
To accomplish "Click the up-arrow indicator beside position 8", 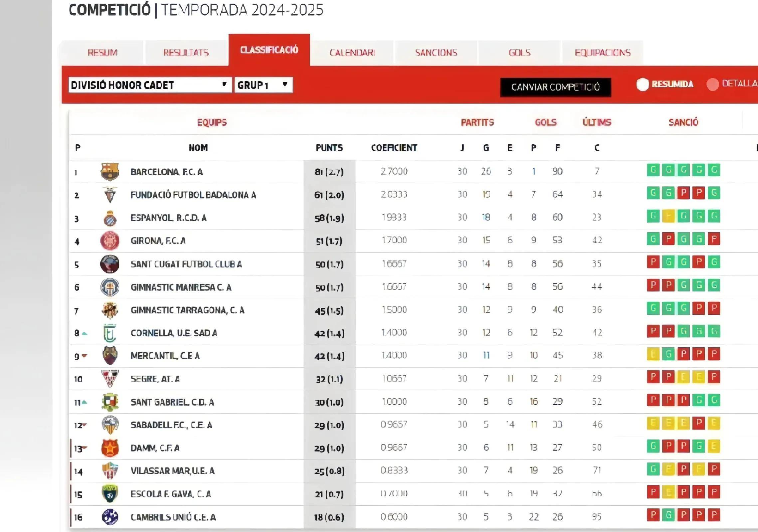I will point(85,333).
